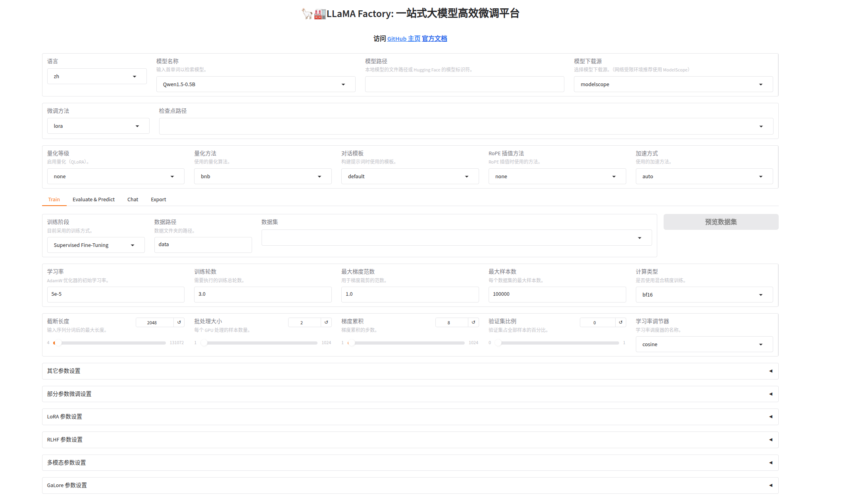Expand LoRA 参数设置 section arrow
This screenshot has height=499, width=868.
click(770, 417)
